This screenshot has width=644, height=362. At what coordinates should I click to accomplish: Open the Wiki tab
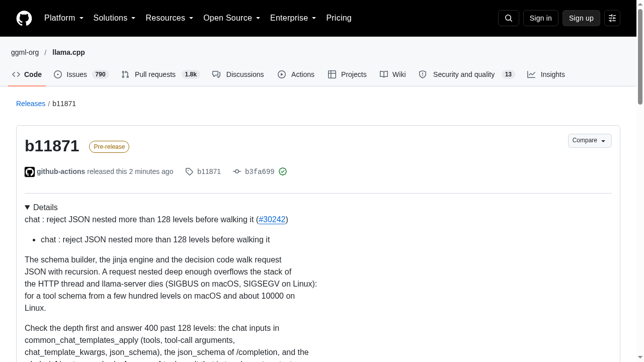click(393, 74)
